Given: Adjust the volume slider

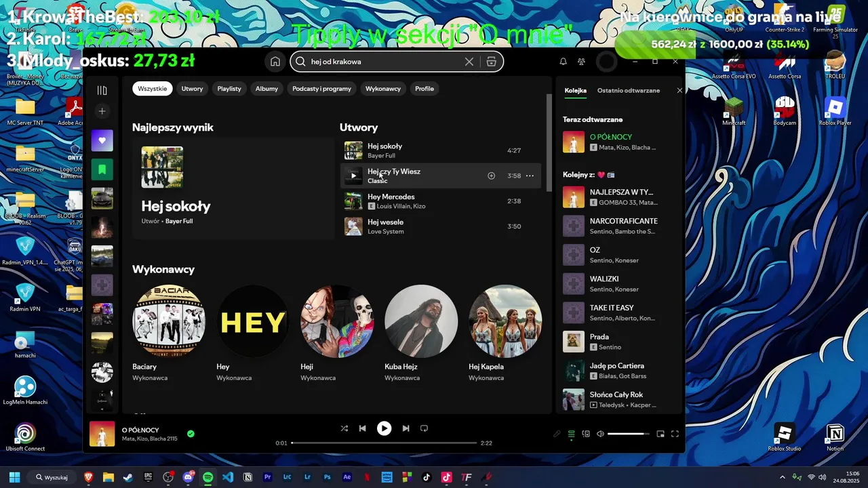Looking at the screenshot, I should [629, 434].
